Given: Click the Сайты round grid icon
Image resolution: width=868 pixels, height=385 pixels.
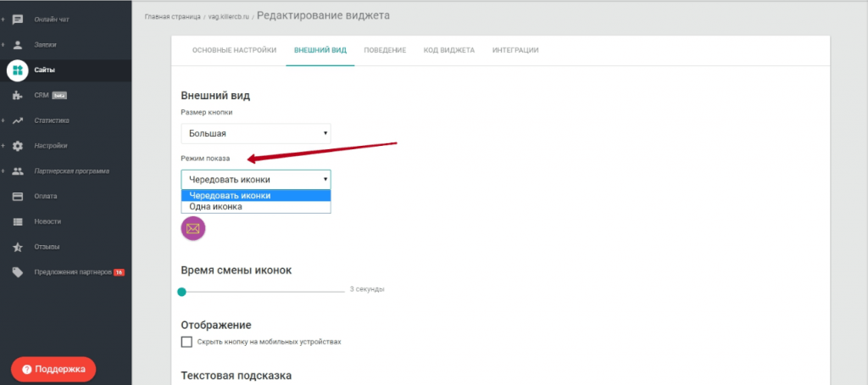Looking at the screenshot, I should (18, 70).
